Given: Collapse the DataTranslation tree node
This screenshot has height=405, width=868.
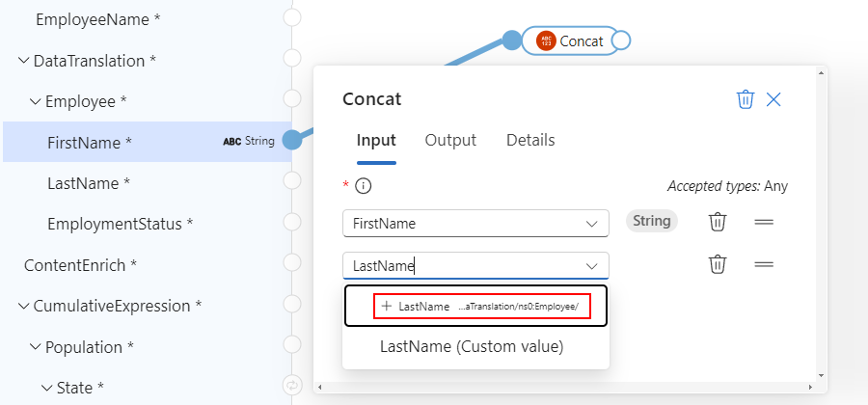Looking at the screenshot, I should click(x=23, y=61).
